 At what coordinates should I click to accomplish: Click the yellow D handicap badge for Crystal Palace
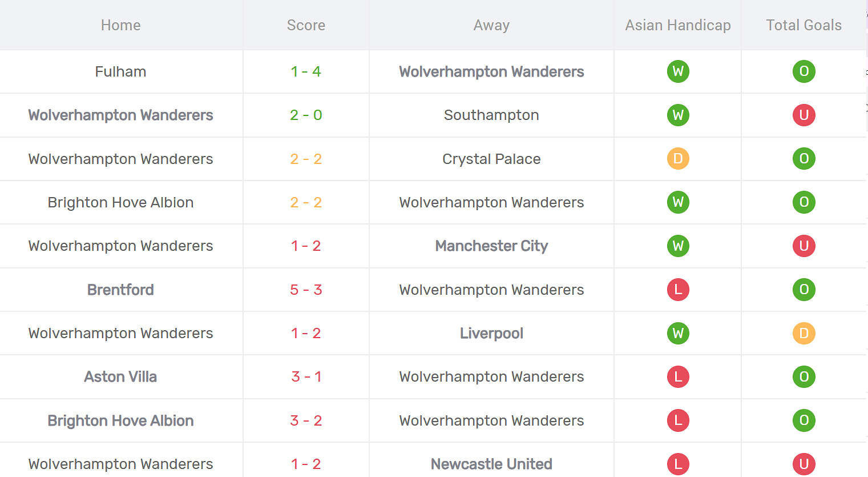click(x=678, y=159)
